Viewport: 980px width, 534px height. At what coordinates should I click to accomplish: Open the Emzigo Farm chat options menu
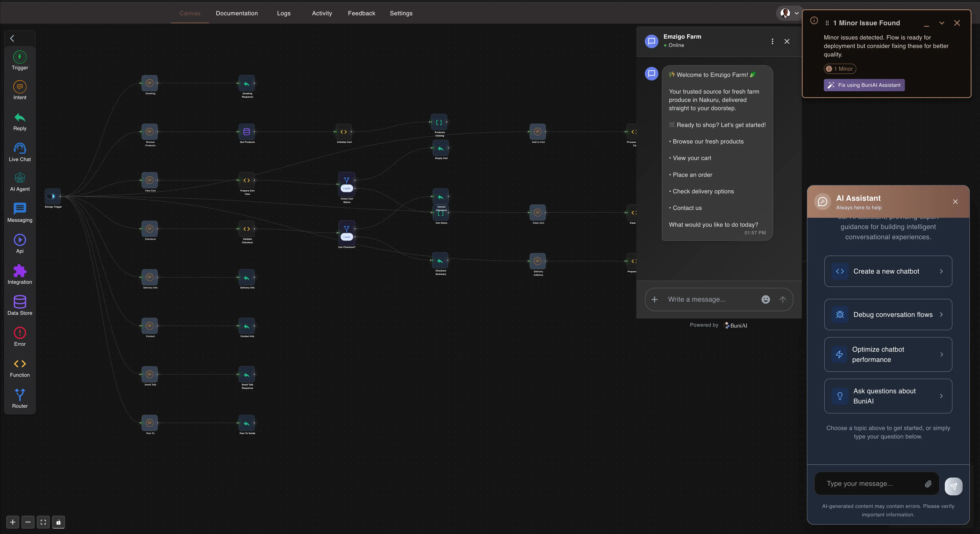click(x=772, y=41)
